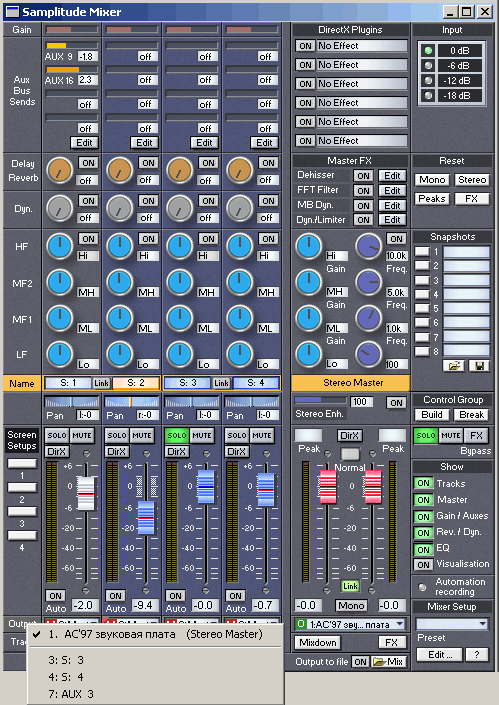Screen dimensions: 499x705
Task: Open the output file folder Mix icon
Action: (x=388, y=661)
